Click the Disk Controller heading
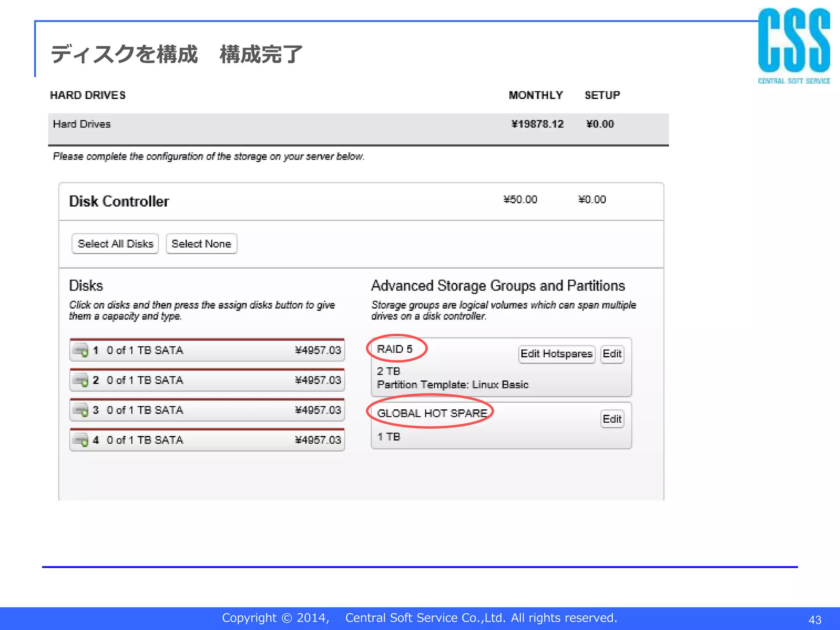This screenshot has height=630, width=840. pos(119,201)
